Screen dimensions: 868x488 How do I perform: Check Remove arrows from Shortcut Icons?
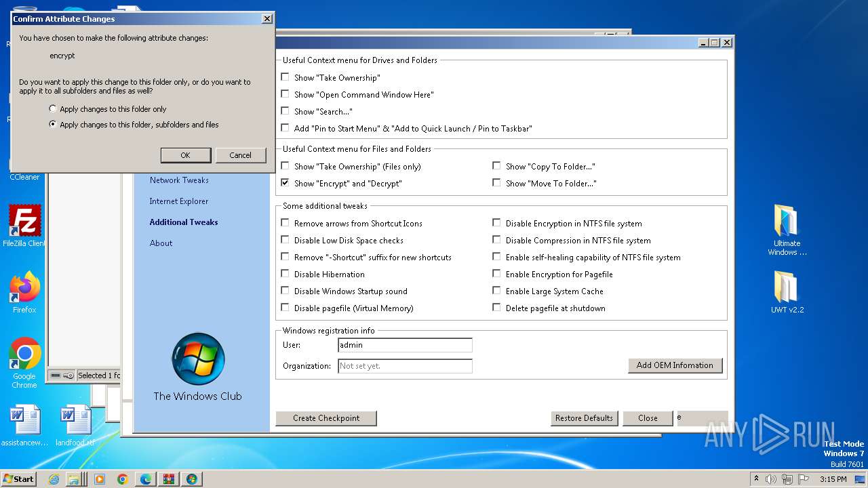pyautogui.click(x=285, y=223)
